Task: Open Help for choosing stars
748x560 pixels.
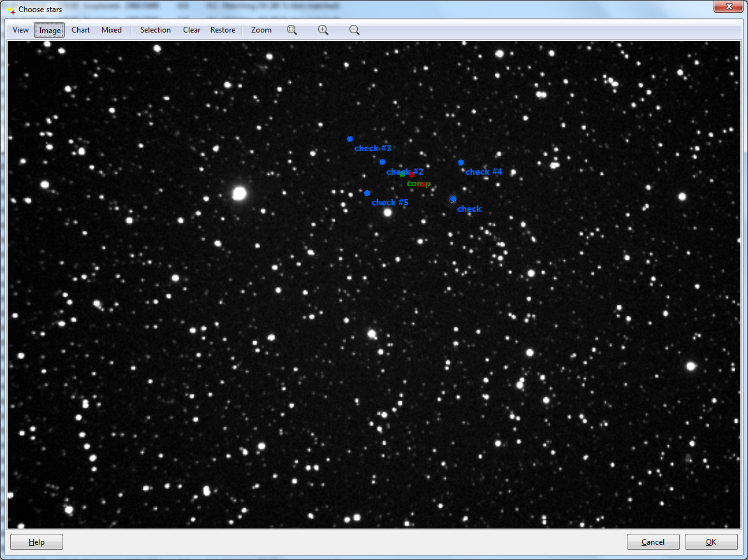Action: [36, 542]
